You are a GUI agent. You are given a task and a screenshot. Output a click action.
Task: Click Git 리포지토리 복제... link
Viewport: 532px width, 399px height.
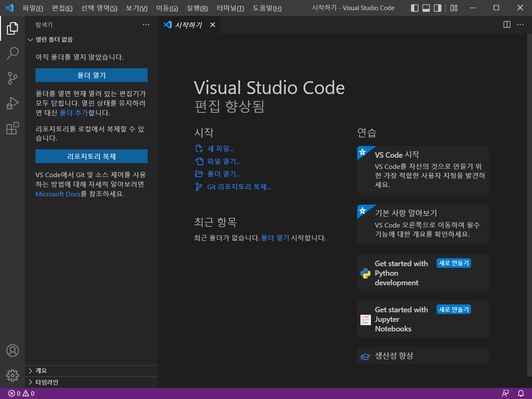[239, 187]
